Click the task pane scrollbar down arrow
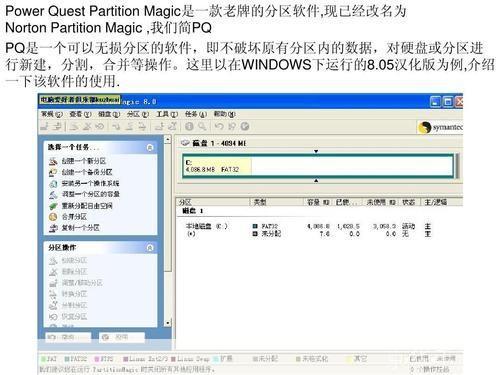 click(168, 323)
